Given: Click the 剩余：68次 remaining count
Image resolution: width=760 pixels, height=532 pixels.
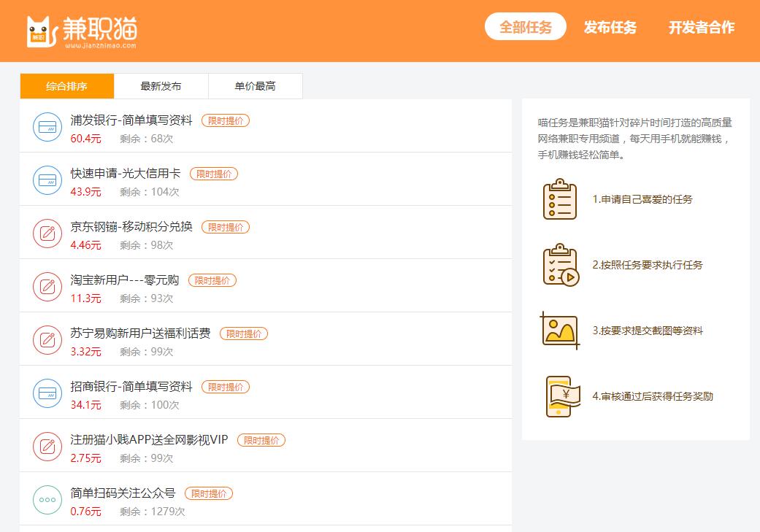Looking at the screenshot, I should pyautogui.click(x=146, y=139).
